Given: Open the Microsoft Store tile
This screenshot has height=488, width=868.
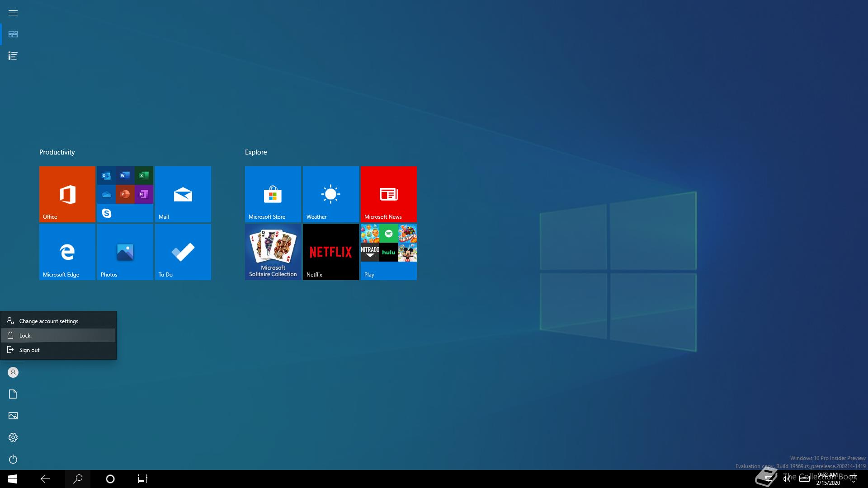Looking at the screenshot, I should pyautogui.click(x=273, y=194).
